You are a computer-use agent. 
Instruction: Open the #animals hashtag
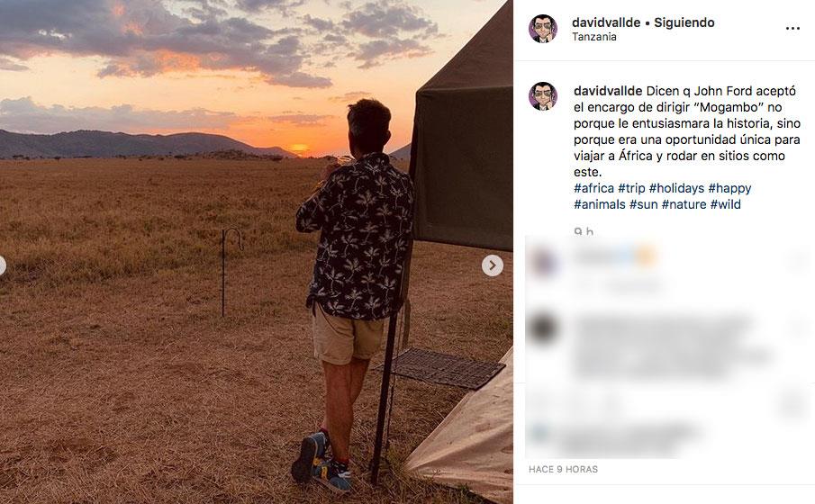tap(599, 204)
